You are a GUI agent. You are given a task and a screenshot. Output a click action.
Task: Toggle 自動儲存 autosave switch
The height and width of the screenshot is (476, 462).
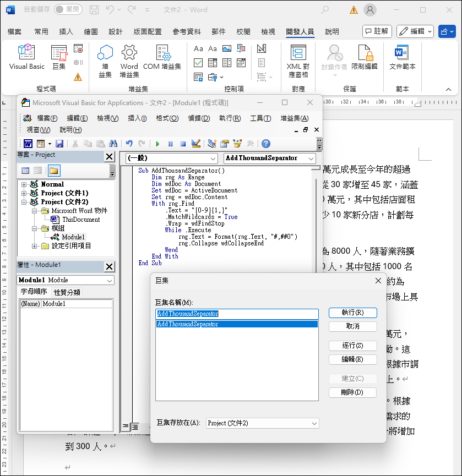(x=68, y=9)
